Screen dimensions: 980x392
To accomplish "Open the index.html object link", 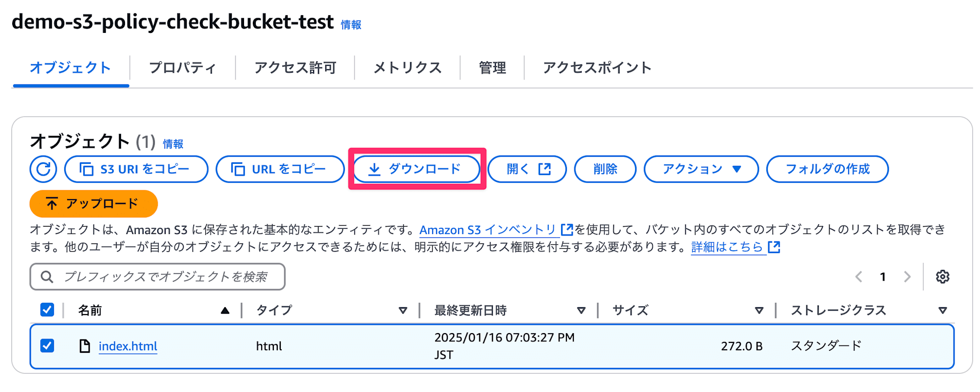I will tap(128, 346).
